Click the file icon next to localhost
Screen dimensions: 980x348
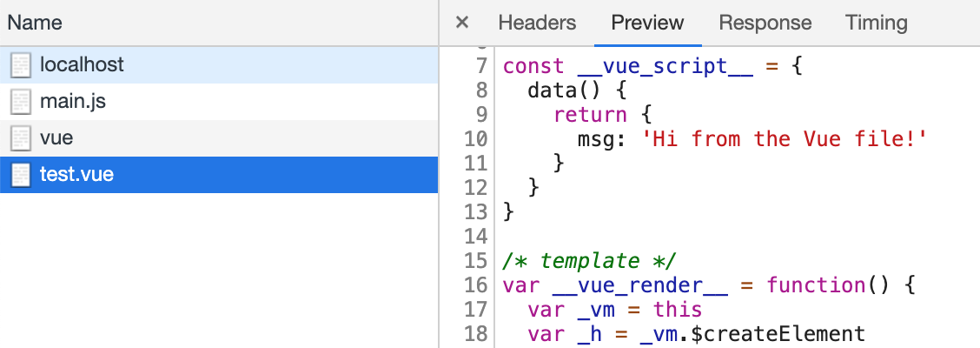(x=21, y=65)
